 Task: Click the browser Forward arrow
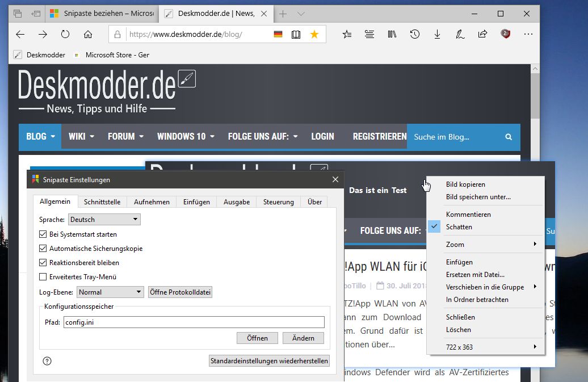click(x=43, y=35)
